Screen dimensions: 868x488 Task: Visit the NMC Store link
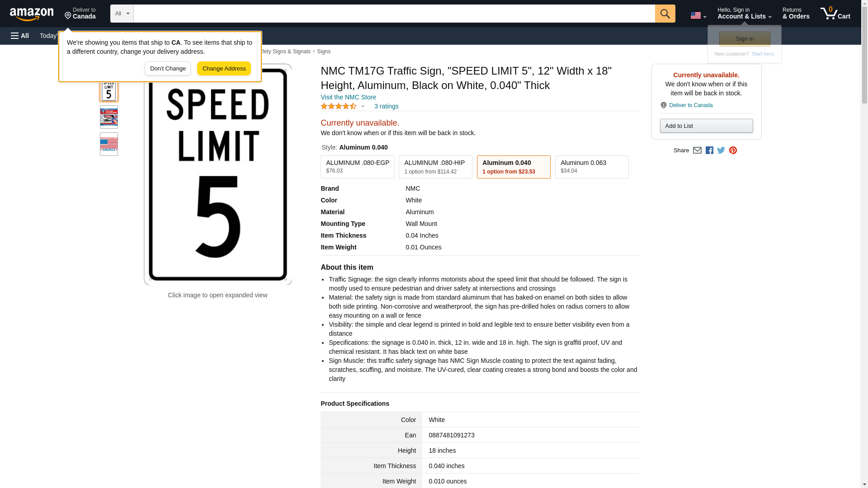(x=348, y=97)
